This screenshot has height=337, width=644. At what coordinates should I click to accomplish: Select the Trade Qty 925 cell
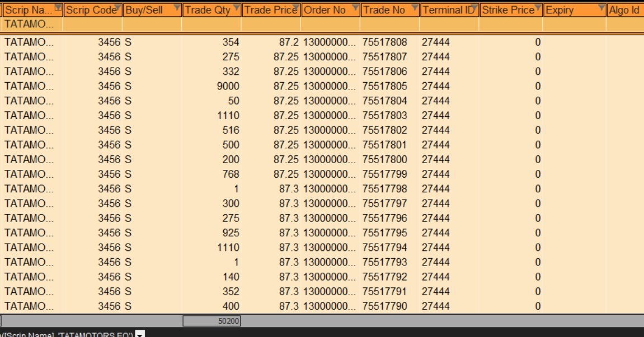[x=211, y=232]
